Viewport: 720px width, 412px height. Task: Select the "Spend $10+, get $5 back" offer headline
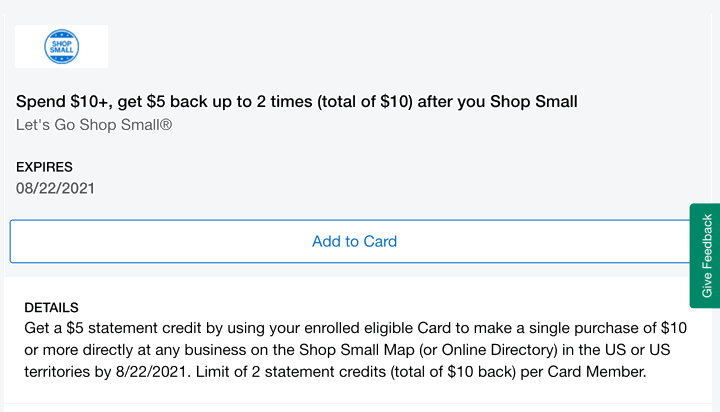coord(297,102)
